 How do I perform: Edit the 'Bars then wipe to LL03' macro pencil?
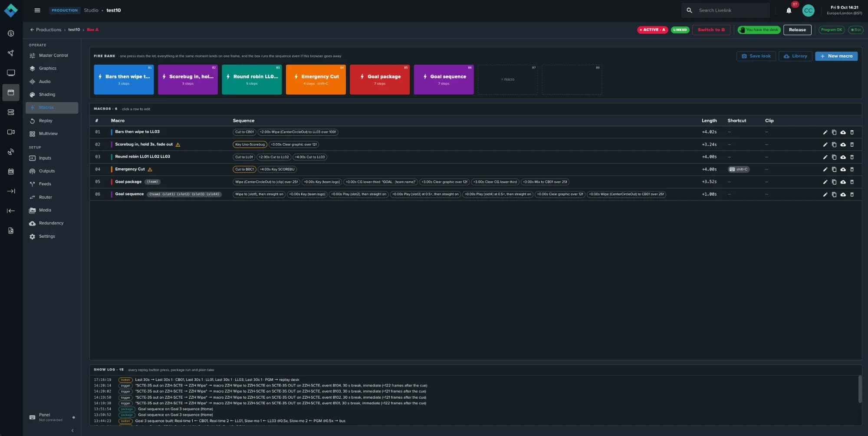[x=825, y=132]
